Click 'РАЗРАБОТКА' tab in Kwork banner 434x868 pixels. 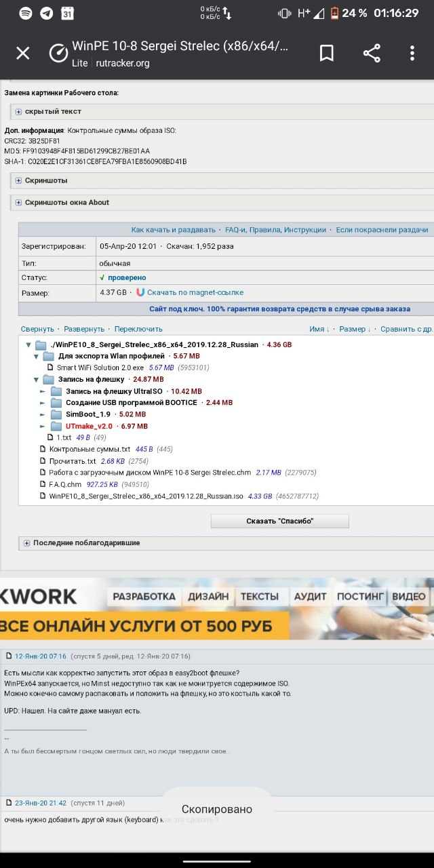(x=144, y=596)
